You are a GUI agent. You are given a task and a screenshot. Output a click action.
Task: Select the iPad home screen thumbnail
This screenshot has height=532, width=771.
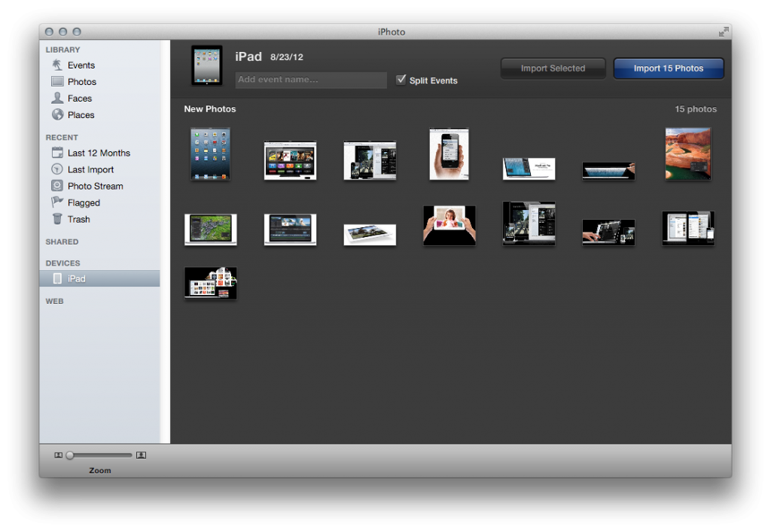pos(211,154)
